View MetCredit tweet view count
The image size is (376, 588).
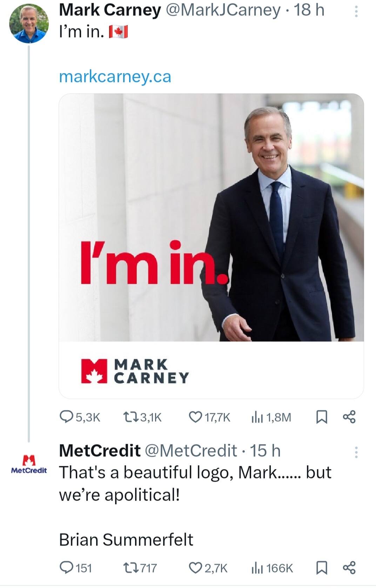257,567
